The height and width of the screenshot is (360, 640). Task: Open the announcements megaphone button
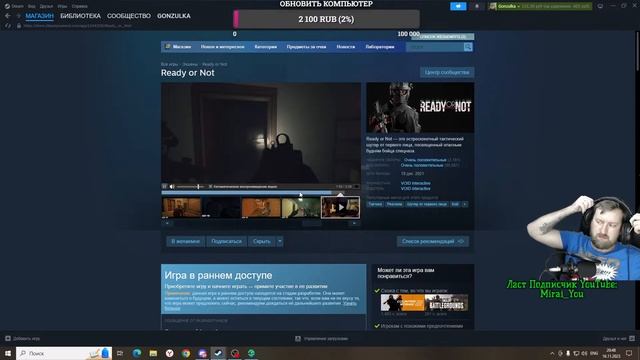click(458, 6)
